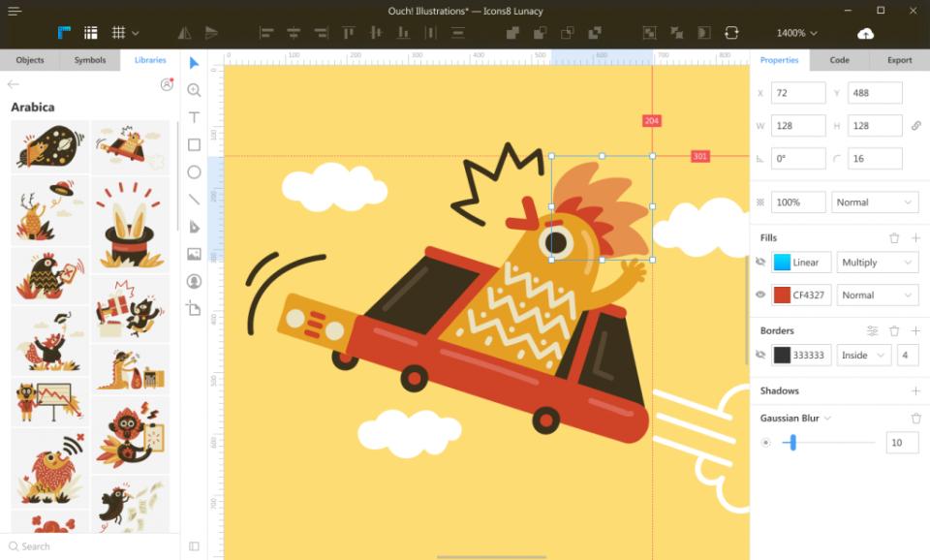Apply the Union boolean operation
The width and height of the screenshot is (930, 560).
pos(511,32)
